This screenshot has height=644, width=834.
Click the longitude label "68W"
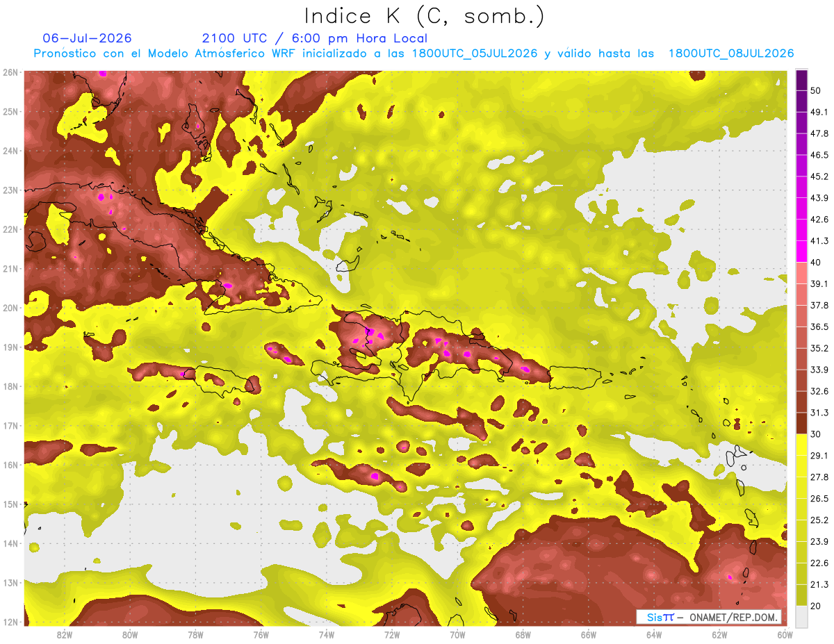point(523,635)
